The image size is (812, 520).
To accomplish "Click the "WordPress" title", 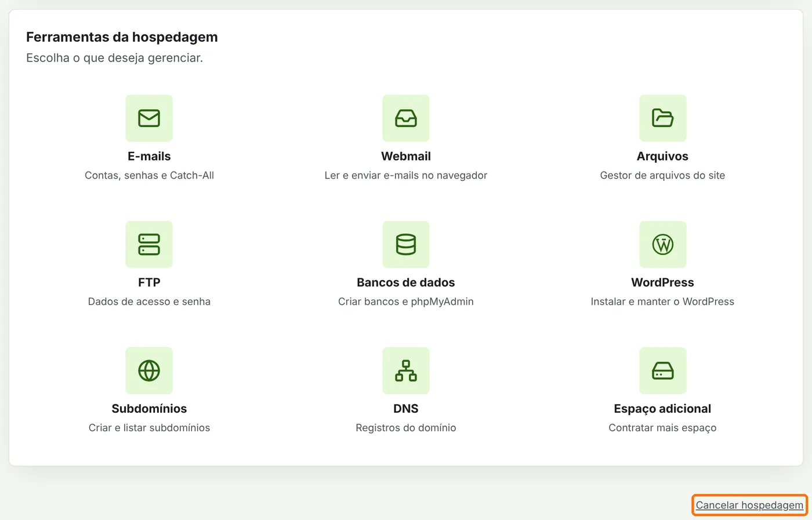I will [662, 282].
